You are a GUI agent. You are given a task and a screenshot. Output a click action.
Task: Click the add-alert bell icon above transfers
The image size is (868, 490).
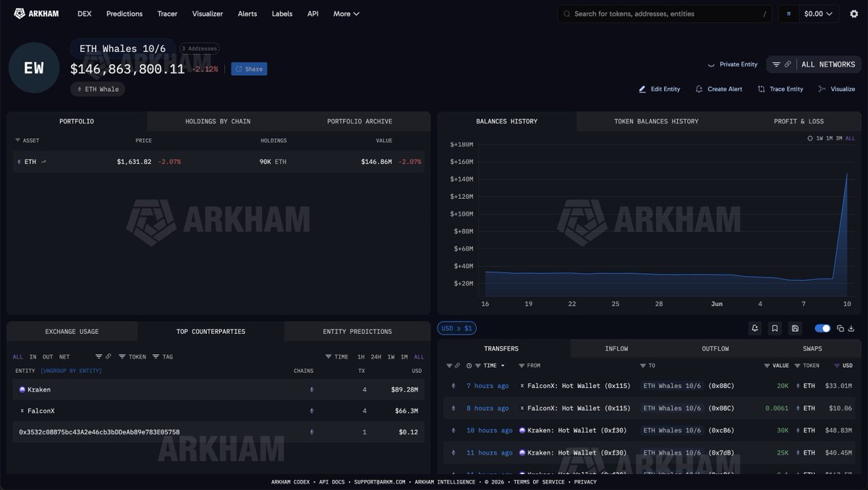tap(755, 328)
